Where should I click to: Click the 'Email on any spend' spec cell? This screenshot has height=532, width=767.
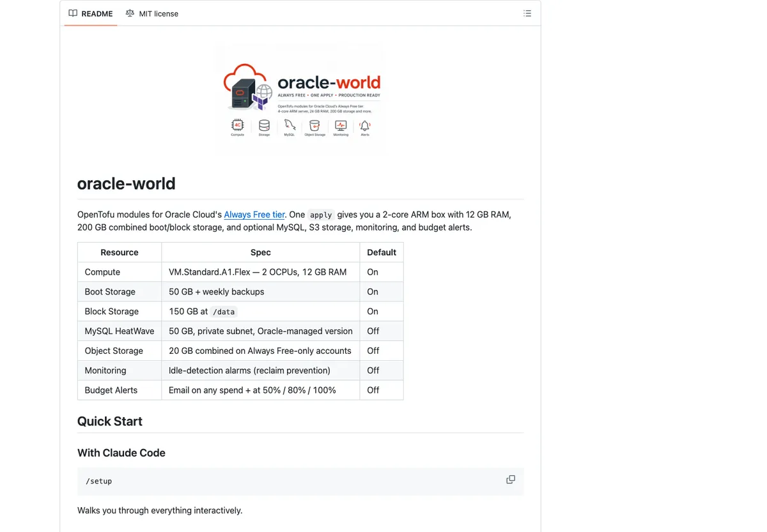coord(261,390)
